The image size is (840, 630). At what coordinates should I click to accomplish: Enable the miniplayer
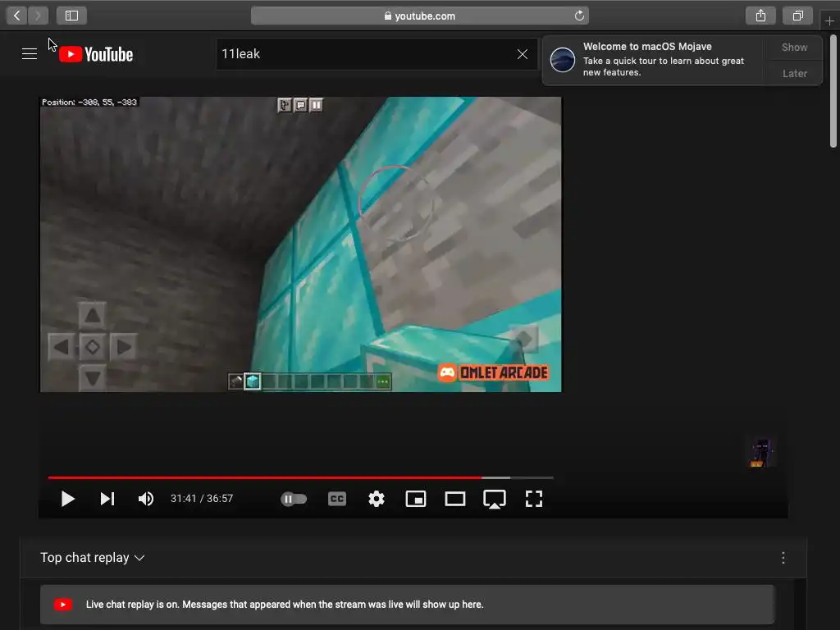[x=416, y=499]
